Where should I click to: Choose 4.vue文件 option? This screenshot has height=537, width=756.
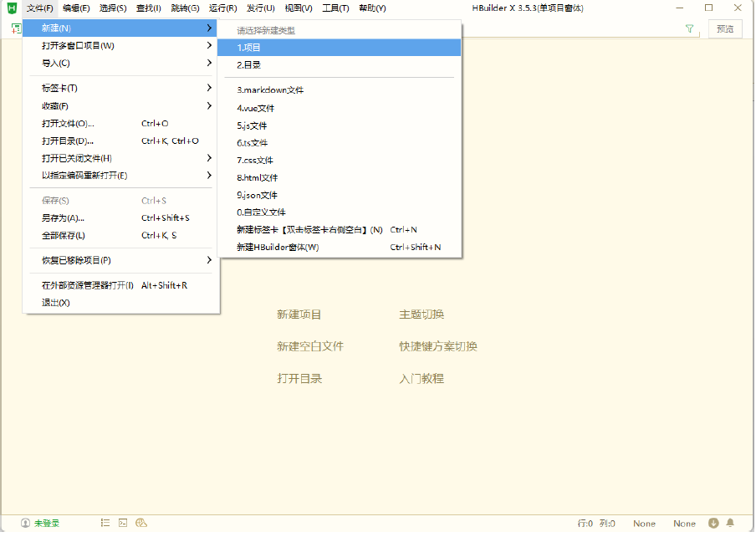pyautogui.click(x=340, y=109)
